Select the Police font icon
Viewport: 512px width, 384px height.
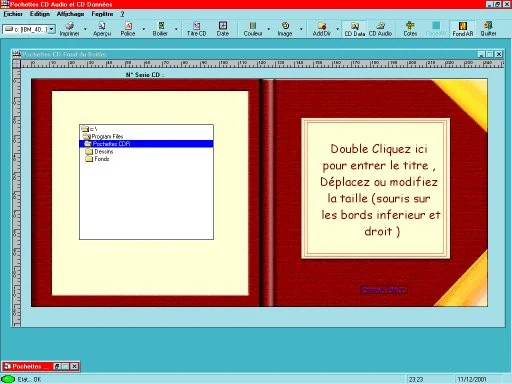click(x=128, y=26)
